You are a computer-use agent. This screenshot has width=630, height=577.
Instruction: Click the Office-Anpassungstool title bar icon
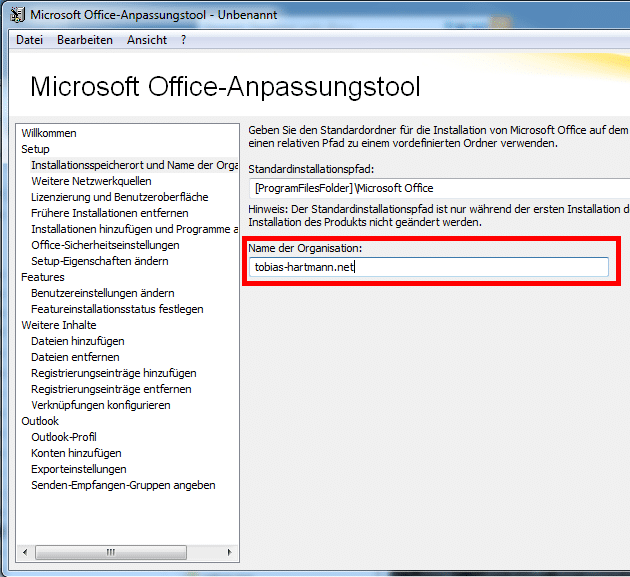click(18, 15)
